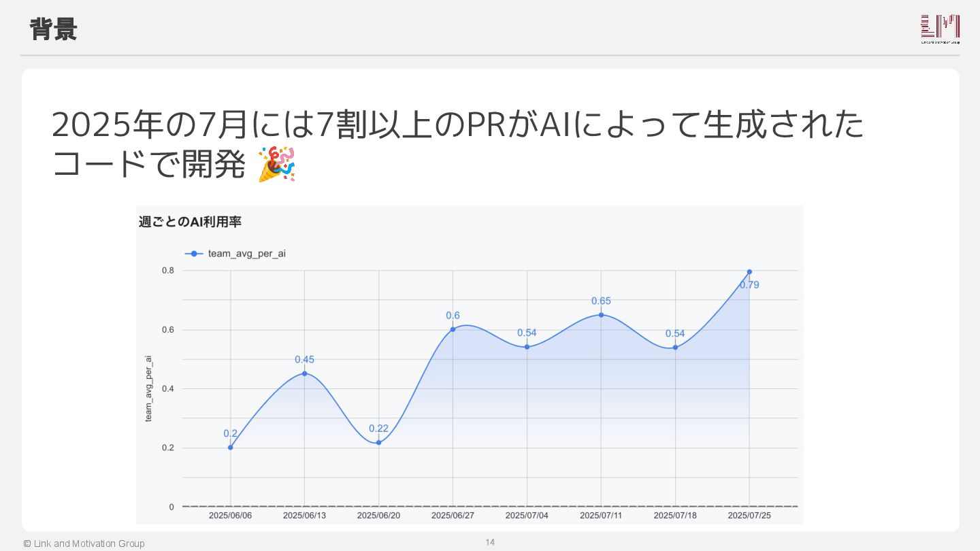This screenshot has width=980, height=551.
Task: Click the Link and Motivation logo
Action: 940,29
